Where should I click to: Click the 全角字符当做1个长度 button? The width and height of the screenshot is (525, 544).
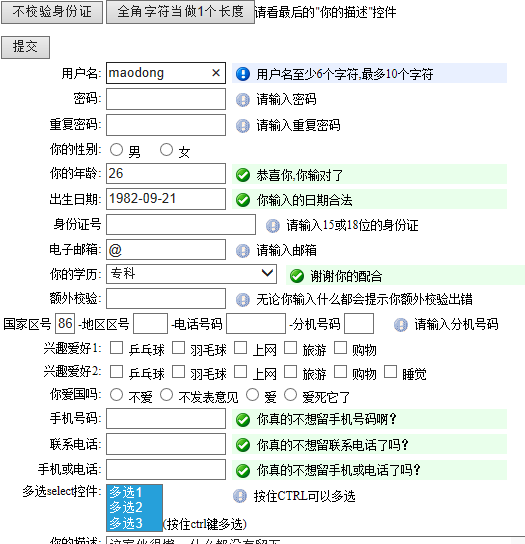[x=180, y=12]
